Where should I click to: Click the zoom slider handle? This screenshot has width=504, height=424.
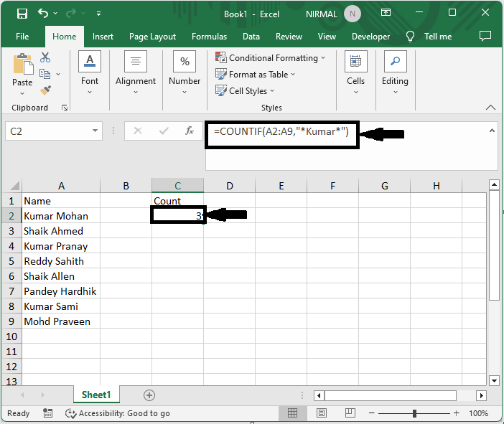[415, 413]
